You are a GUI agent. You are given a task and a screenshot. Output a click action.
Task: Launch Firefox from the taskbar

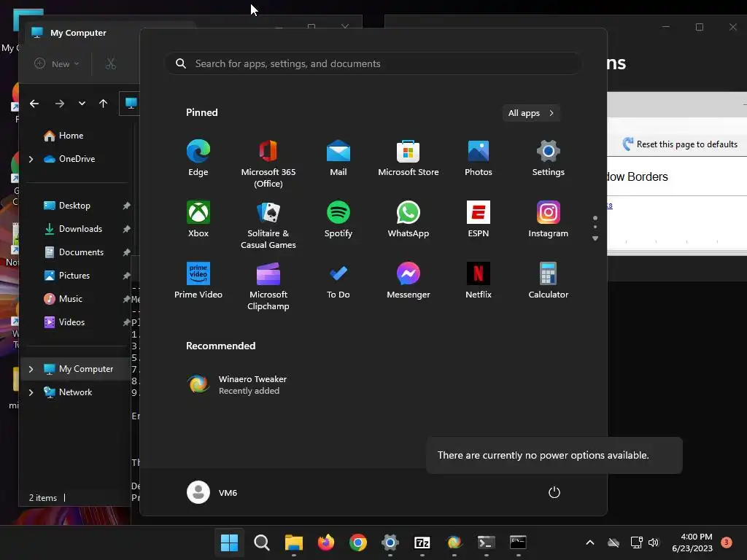[326, 542]
